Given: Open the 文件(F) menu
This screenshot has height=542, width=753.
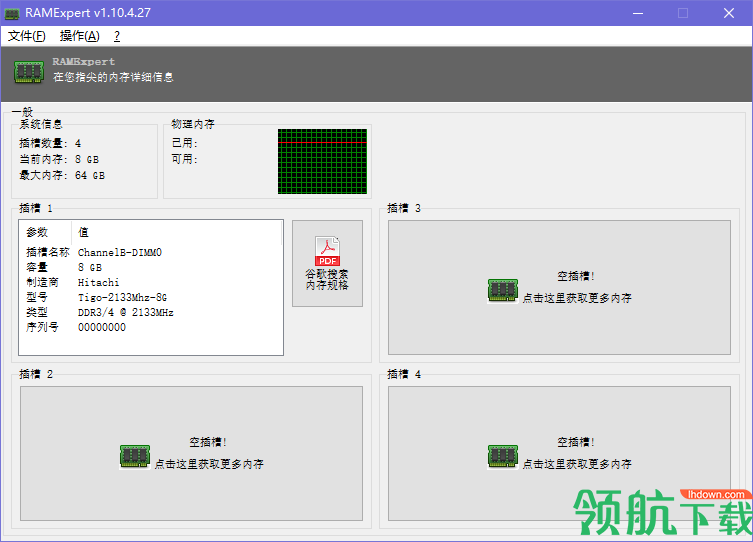Looking at the screenshot, I should [x=27, y=36].
